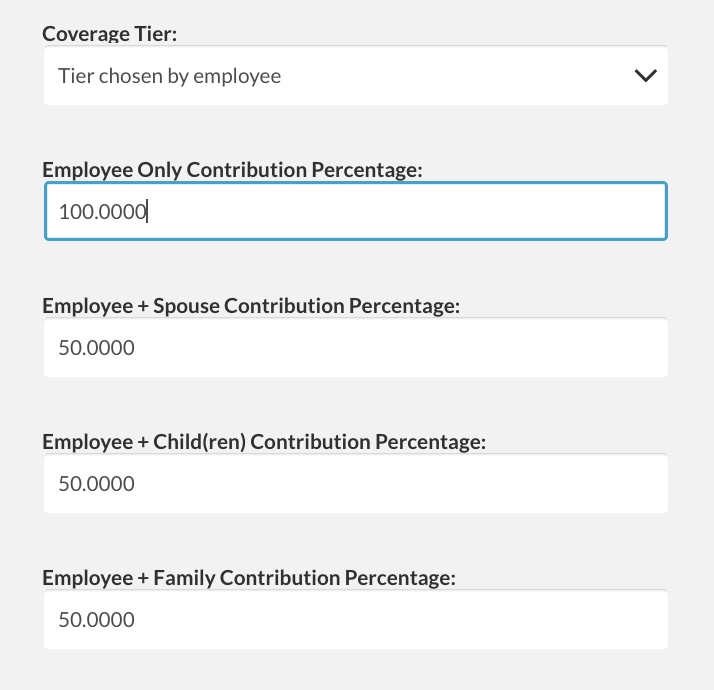
Task: Place cursor in Spouse field's 50.0000 value
Action: [97, 348]
